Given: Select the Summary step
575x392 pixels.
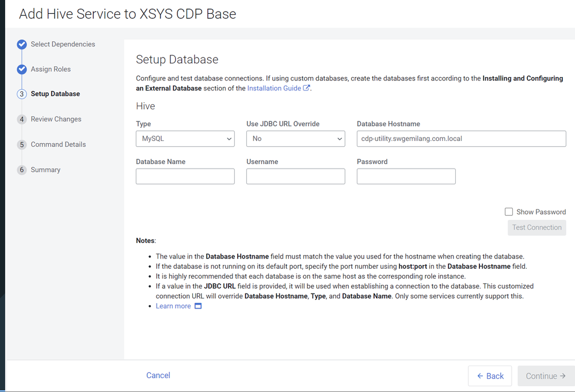Looking at the screenshot, I should tap(45, 170).
